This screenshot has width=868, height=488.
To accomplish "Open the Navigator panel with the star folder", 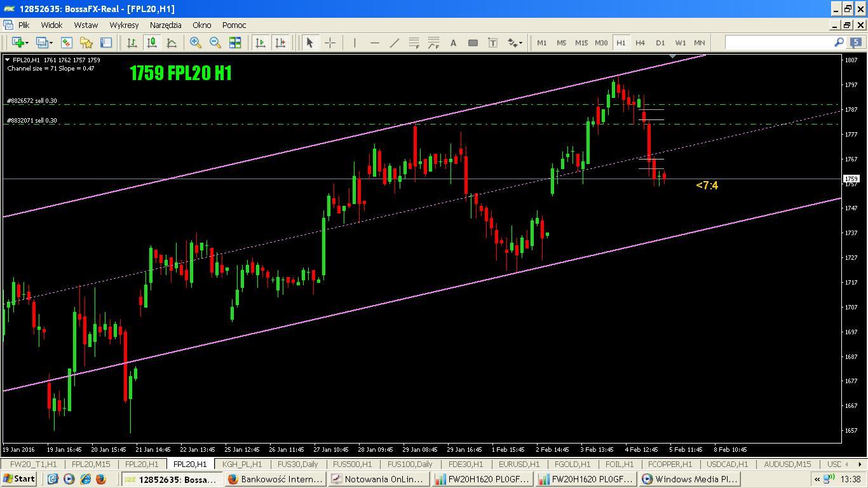I will (86, 43).
